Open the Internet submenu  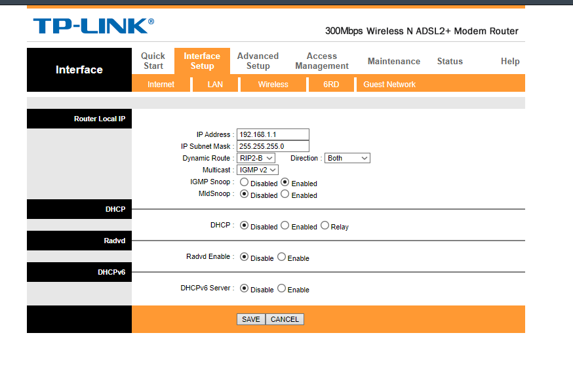point(161,85)
